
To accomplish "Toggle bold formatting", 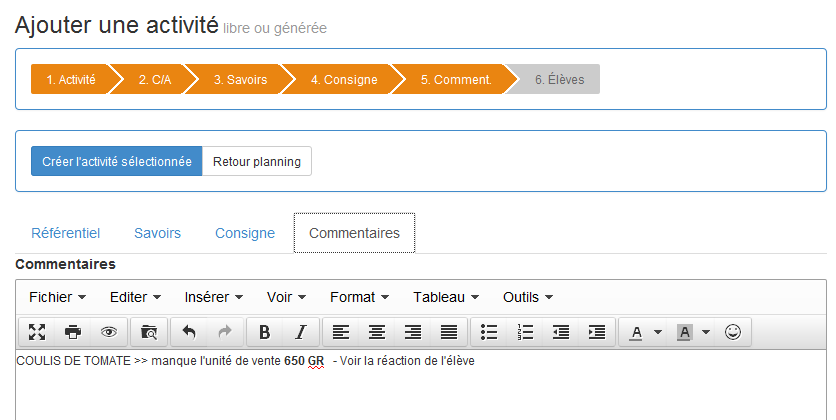I will pyautogui.click(x=264, y=332).
